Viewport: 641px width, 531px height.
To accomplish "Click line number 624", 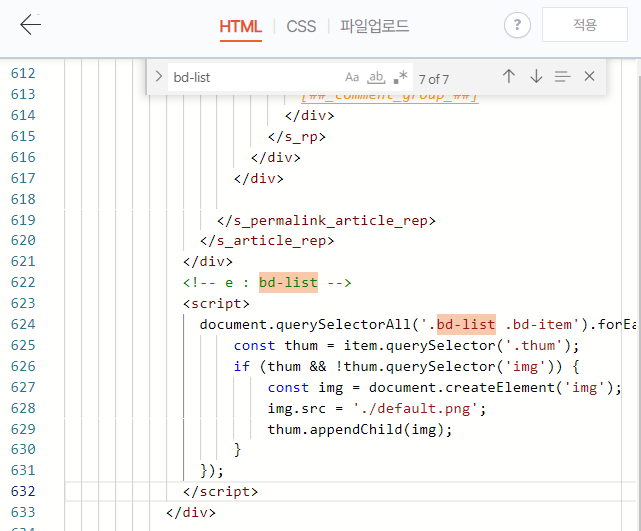I will click(x=23, y=324).
